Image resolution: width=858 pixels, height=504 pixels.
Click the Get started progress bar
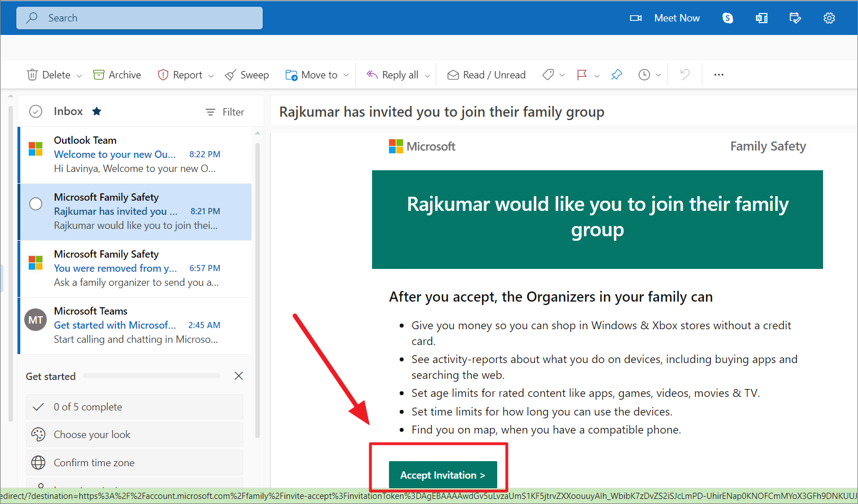click(x=152, y=376)
